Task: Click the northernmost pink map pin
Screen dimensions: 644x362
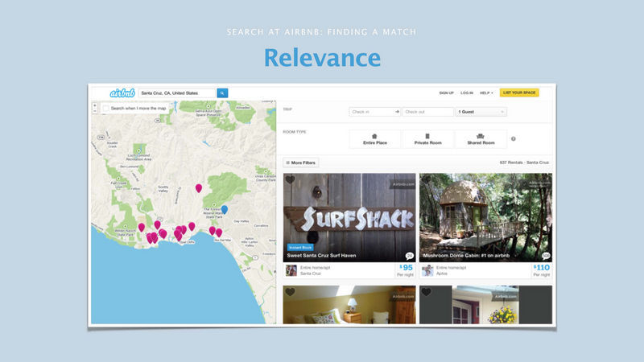Action: pos(198,188)
